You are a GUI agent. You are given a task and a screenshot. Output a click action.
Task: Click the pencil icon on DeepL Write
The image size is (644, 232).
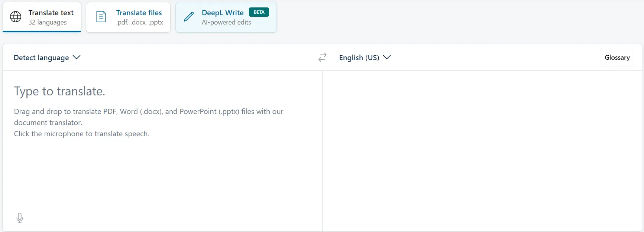pyautogui.click(x=189, y=17)
